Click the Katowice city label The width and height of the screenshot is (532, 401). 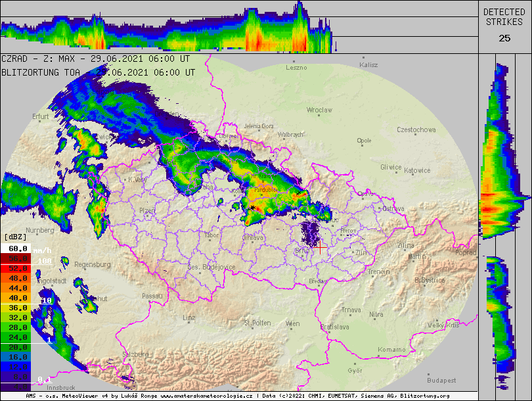(x=417, y=170)
